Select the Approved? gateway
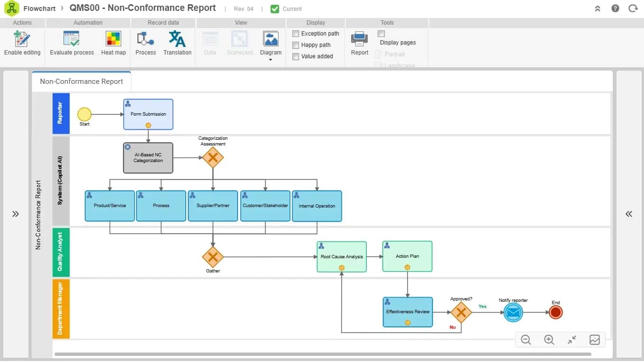This screenshot has height=362, width=644. coord(461,312)
